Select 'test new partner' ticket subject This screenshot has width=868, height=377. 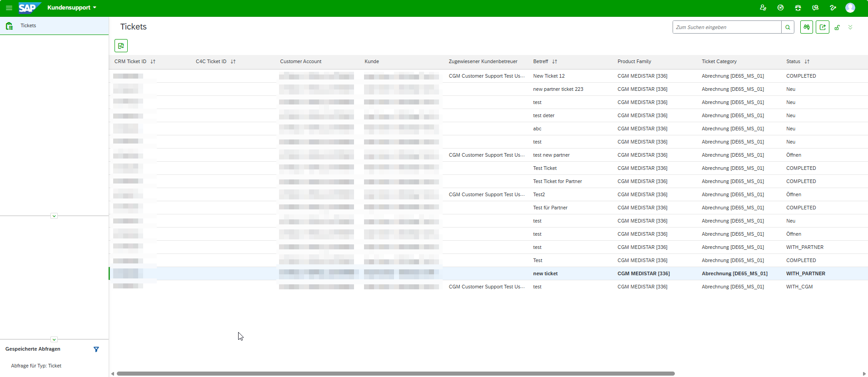pos(551,155)
